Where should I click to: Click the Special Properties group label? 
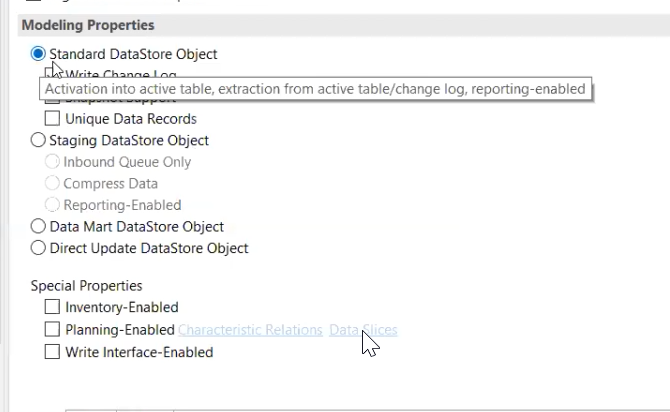click(86, 285)
